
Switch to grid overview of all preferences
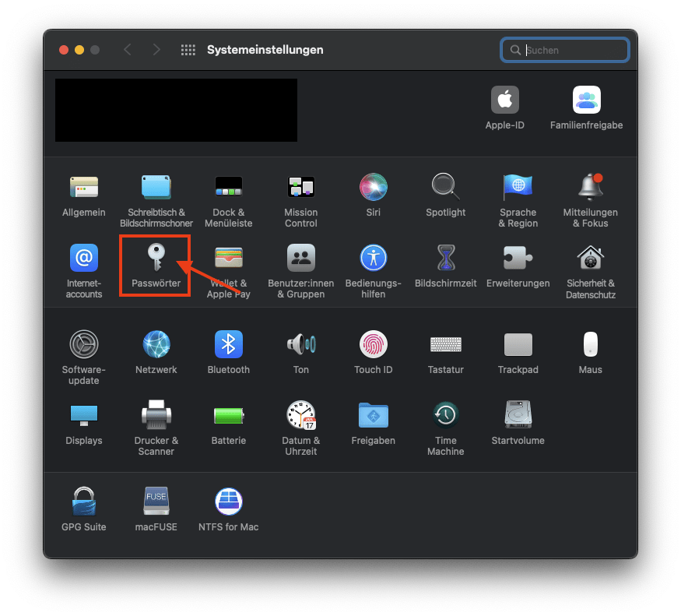point(188,49)
